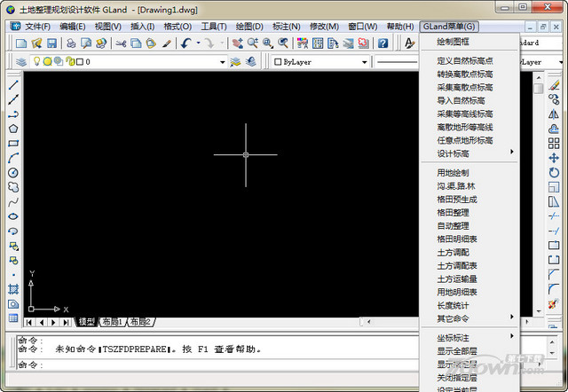568x392 pixels.
Task: Expand the 坐标标注 submenu
Action: (469, 338)
